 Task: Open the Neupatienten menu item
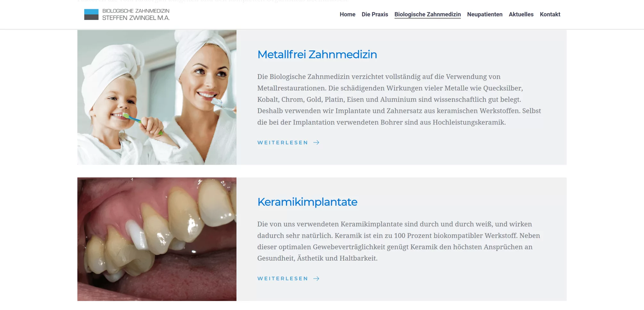[485, 14]
